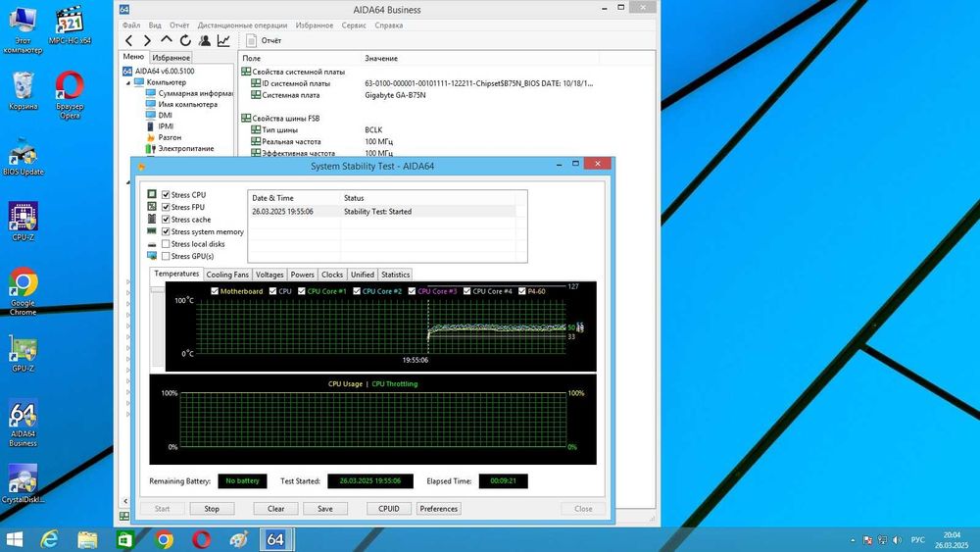Switch to Cooling Fans tab
Viewport: 980px width, 552px height.
[x=227, y=275]
